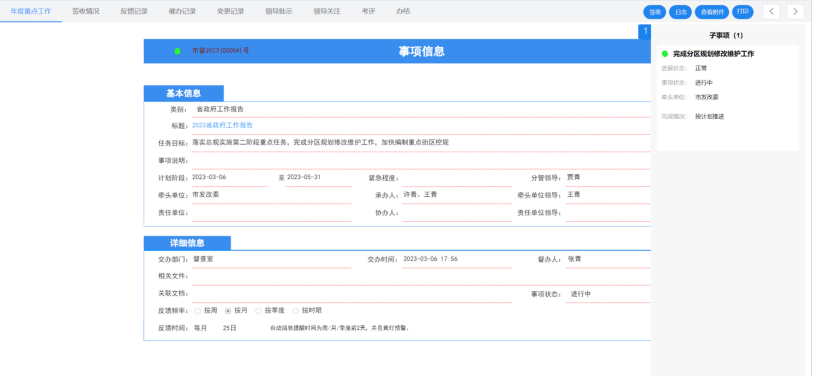
Task: Open 反馈记录 tab
Action: pos(134,11)
